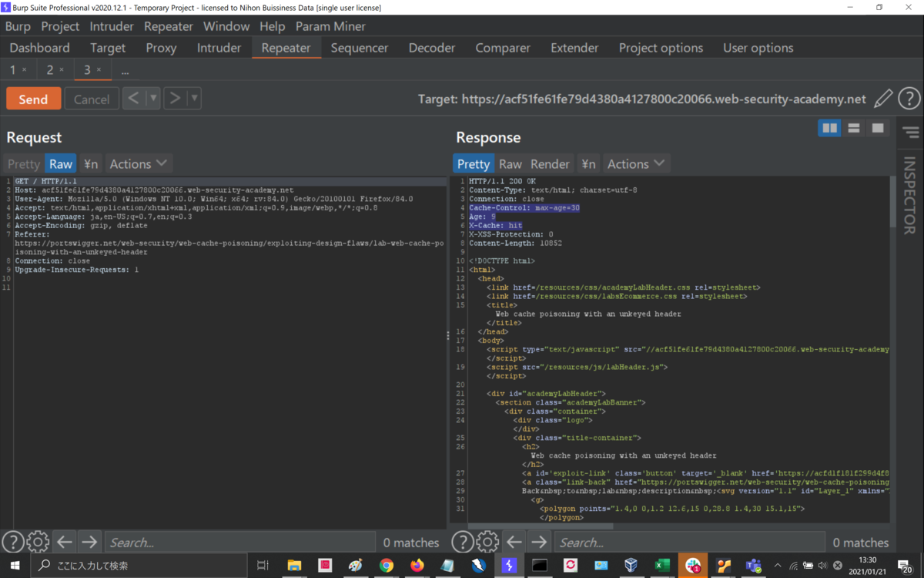Select Pretty view in Request panel
Image resolution: width=924 pixels, height=578 pixels.
tap(24, 163)
